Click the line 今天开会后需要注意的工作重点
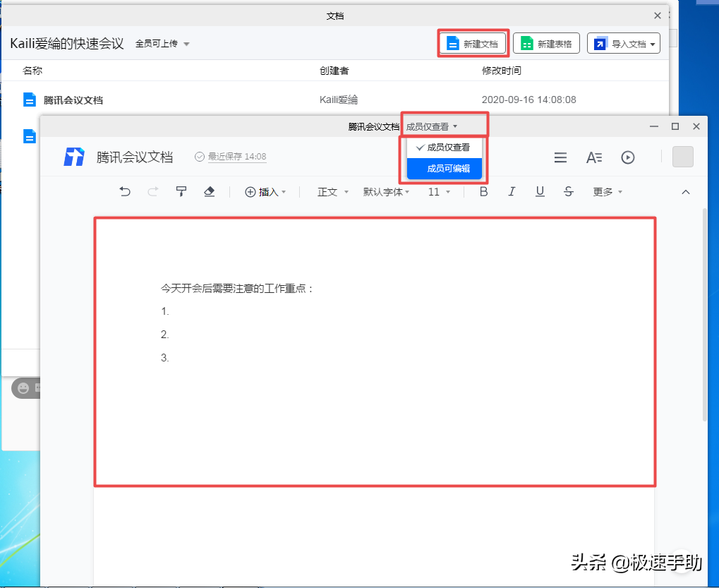The image size is (719, 588). 236,289
